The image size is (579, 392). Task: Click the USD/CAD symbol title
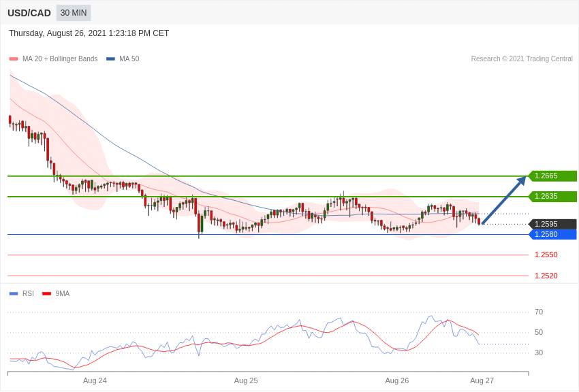29,13
